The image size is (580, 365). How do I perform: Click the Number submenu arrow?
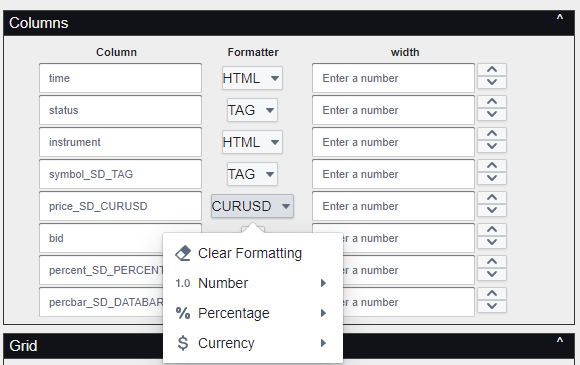tap(323, 283)
